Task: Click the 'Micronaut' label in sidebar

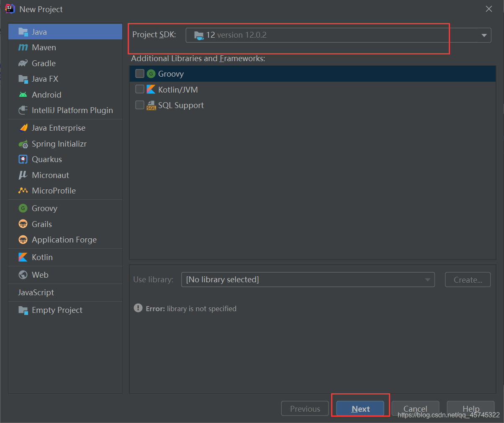Action: (50, 175)
